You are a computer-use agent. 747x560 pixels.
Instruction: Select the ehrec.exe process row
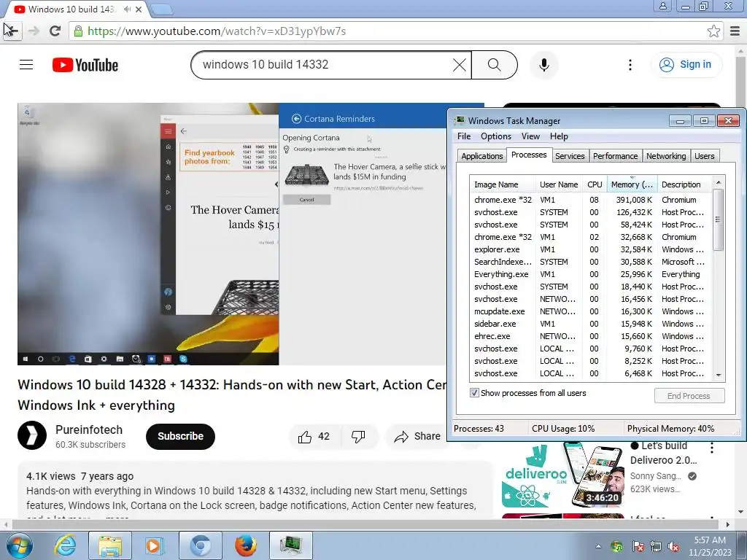coord(591,336)
